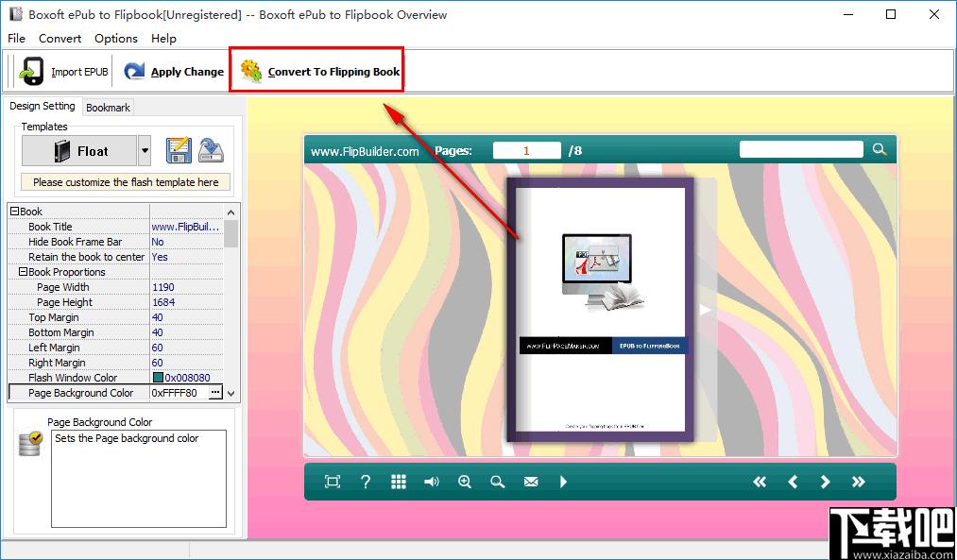Switch to the Bookmark tab
This screenshot has width=957, height=560.
tap(108, 108)
